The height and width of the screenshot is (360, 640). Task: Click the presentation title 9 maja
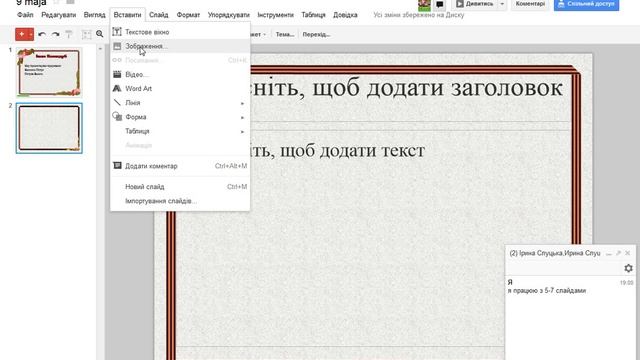coord(31,2)
